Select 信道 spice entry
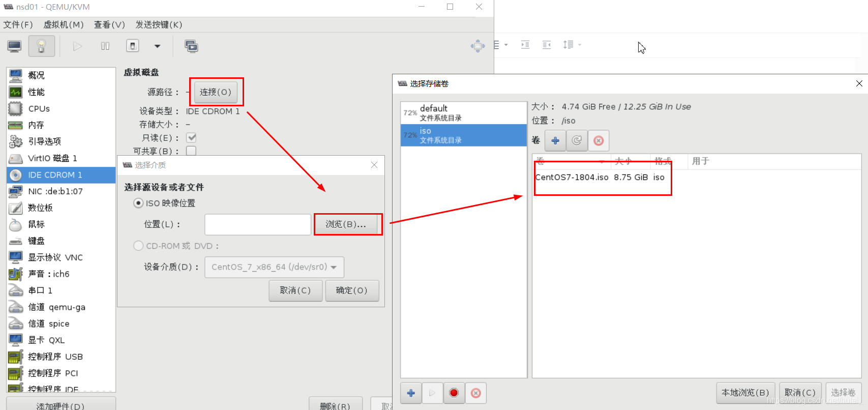The width and height of the screenshot is (868, 410). click(x=61, y=324)
